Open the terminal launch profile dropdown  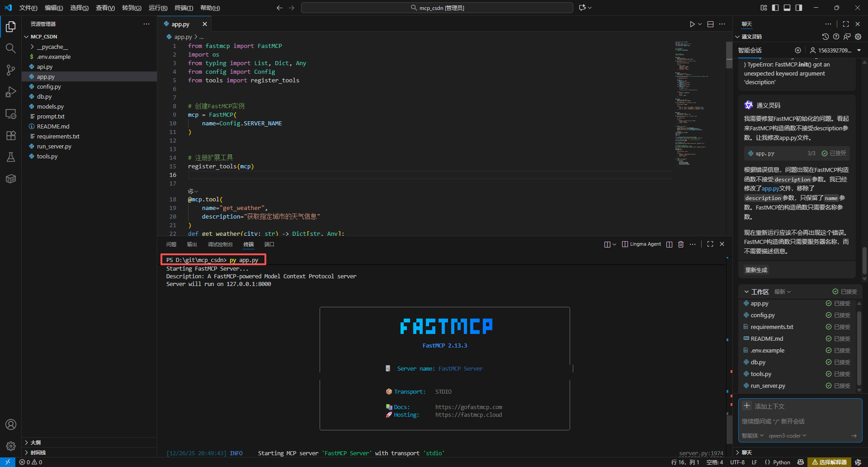pyautogui.click(x=614, y=244)
